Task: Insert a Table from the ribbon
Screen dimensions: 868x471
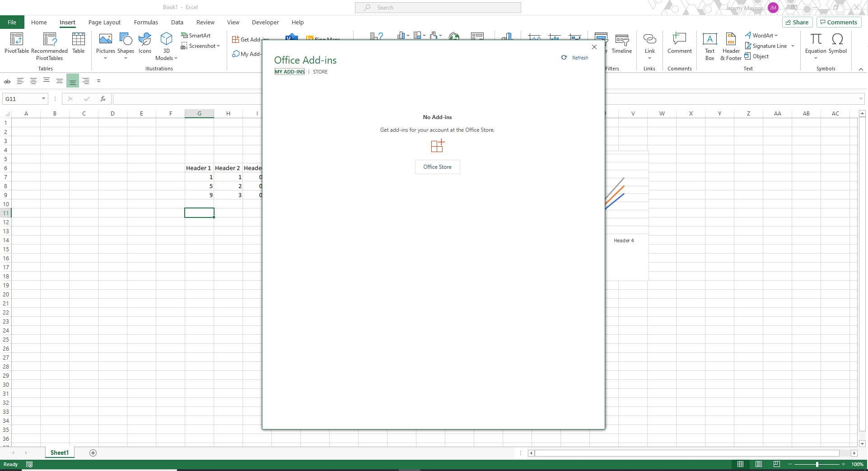Action: pyautogui.click(x=79, y=43)
